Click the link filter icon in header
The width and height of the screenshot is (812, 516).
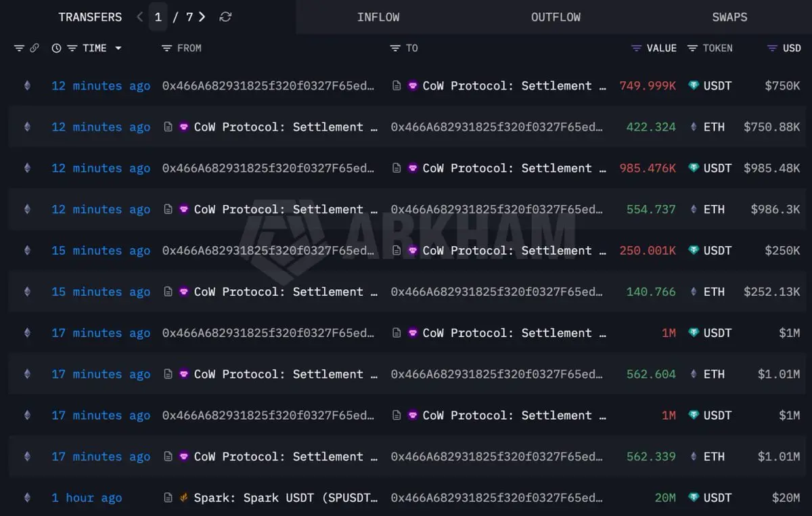click(x=35, y=48)
